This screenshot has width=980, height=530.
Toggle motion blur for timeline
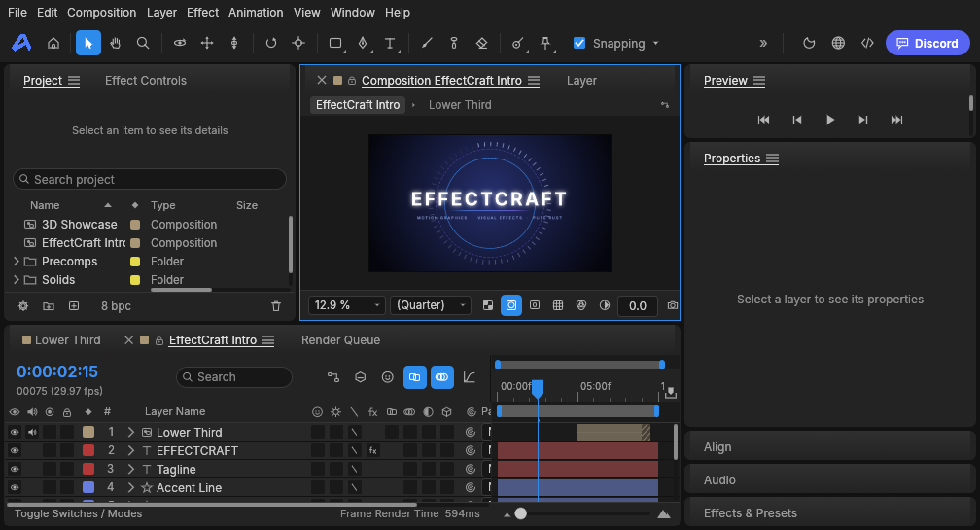pyautogui.click(x=441, y=377)
